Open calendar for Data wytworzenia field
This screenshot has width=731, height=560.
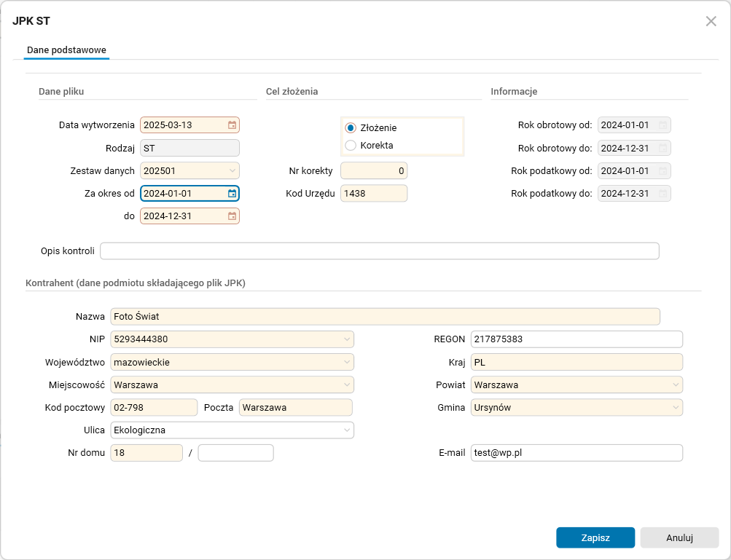(232, 125)
